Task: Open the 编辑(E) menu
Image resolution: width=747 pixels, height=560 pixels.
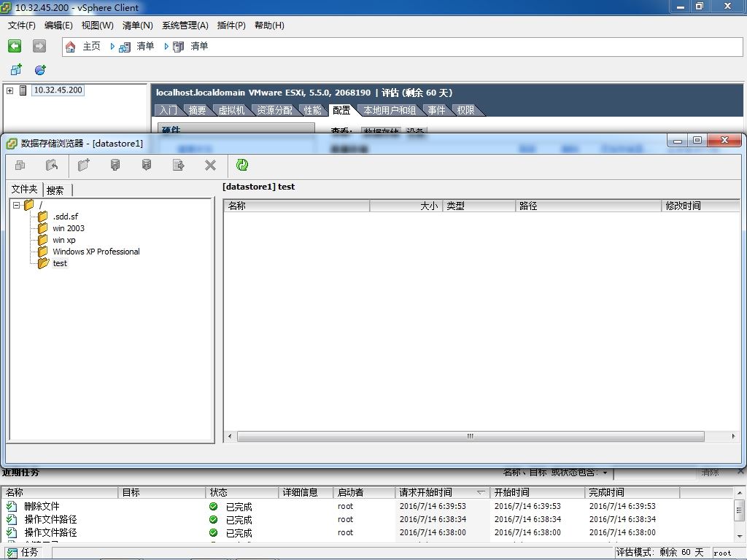Action: point(58,26)
